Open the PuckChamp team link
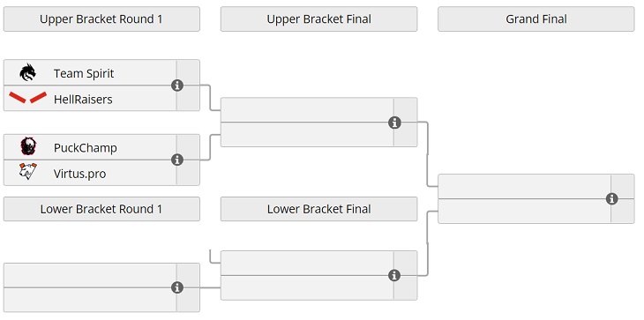644x320 pixels. 86,148
